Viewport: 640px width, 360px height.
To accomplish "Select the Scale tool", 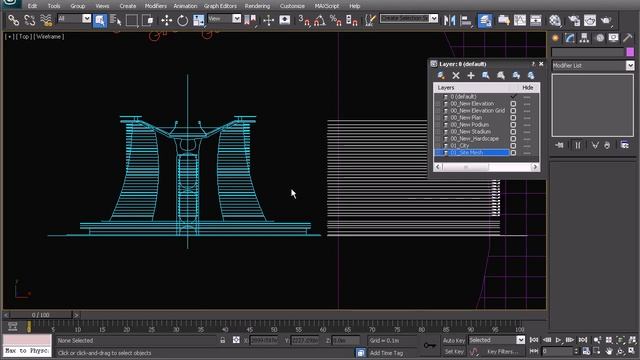I will 198,20.
